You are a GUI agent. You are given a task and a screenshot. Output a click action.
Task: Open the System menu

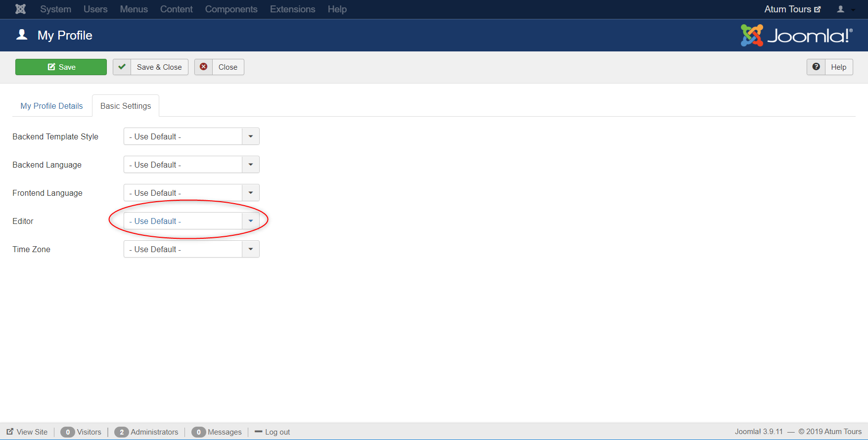[55, 9]
